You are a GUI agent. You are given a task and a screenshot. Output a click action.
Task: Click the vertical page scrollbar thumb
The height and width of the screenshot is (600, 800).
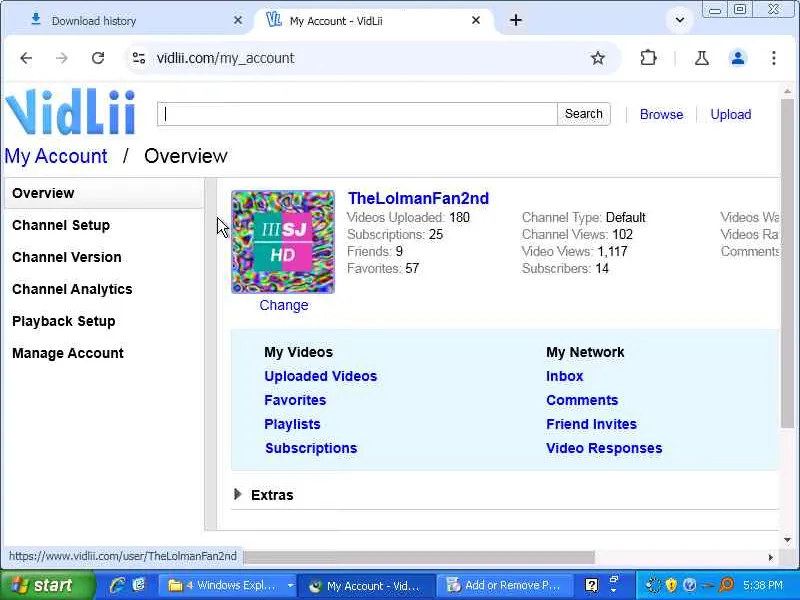787,263
